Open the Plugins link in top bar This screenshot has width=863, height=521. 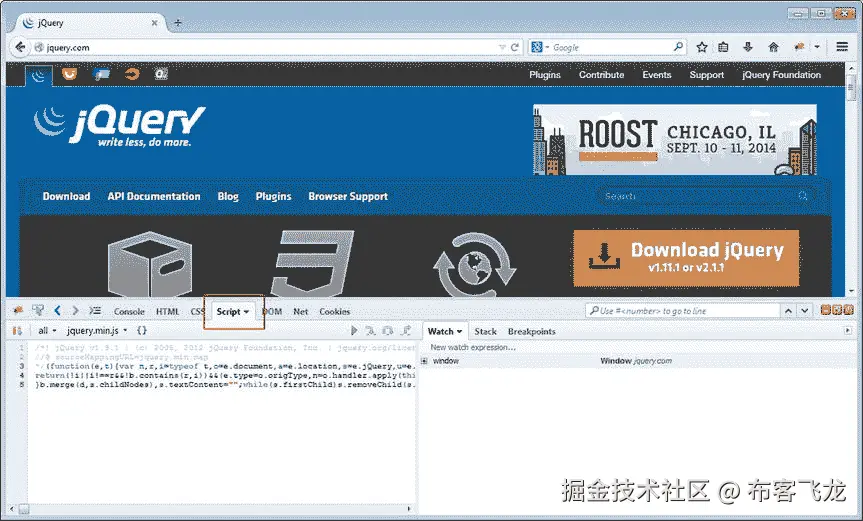point(545,75)
